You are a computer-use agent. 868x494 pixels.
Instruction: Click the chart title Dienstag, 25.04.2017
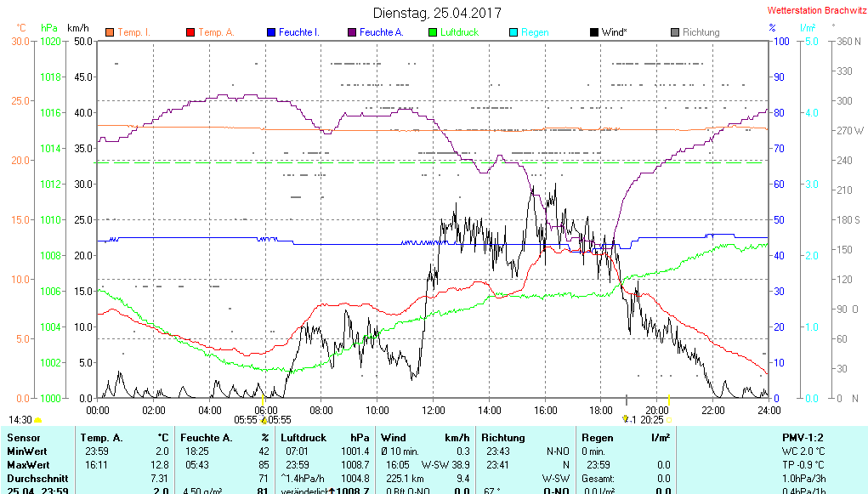click(x=438, y=13)
